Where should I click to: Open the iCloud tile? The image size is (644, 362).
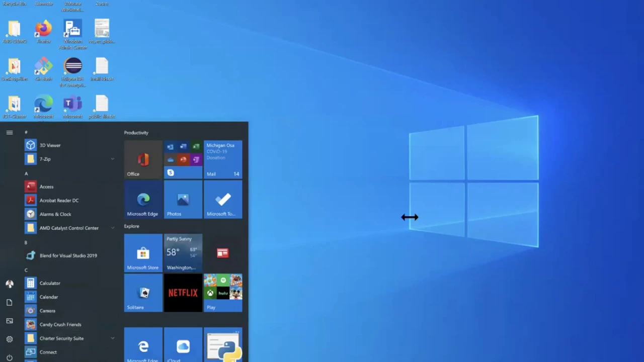[183, 345]
